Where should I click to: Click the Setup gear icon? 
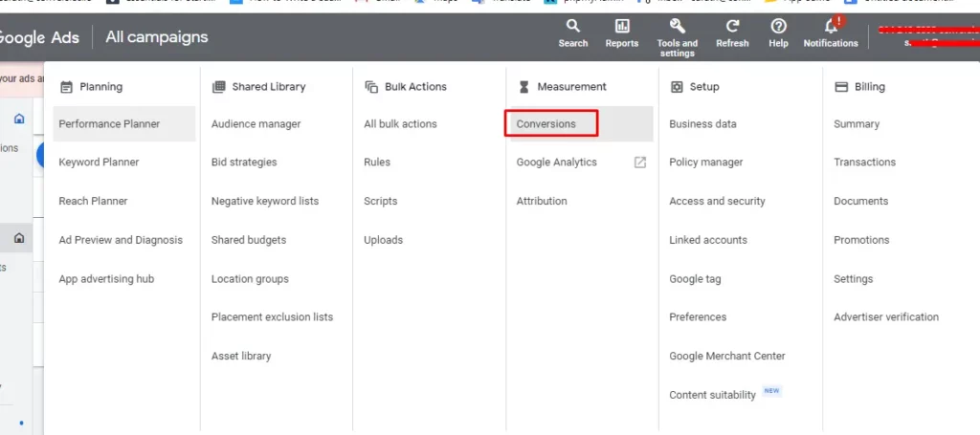pos(677,87)
